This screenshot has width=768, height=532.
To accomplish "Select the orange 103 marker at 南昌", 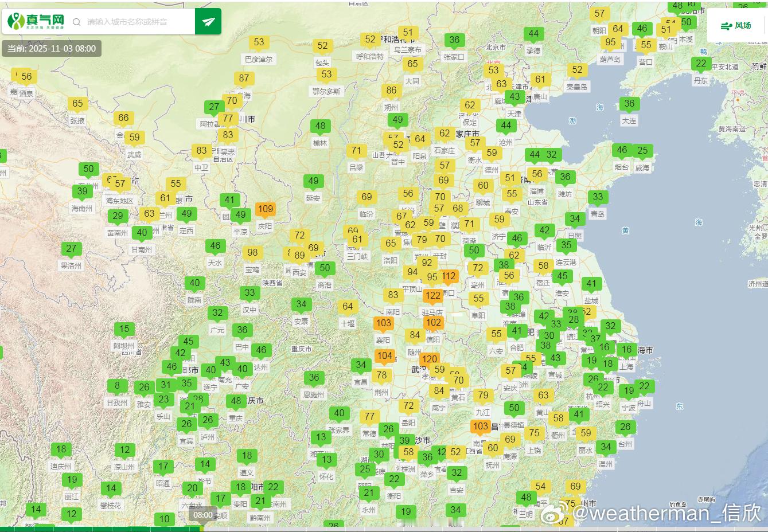I will coord(481,427).
